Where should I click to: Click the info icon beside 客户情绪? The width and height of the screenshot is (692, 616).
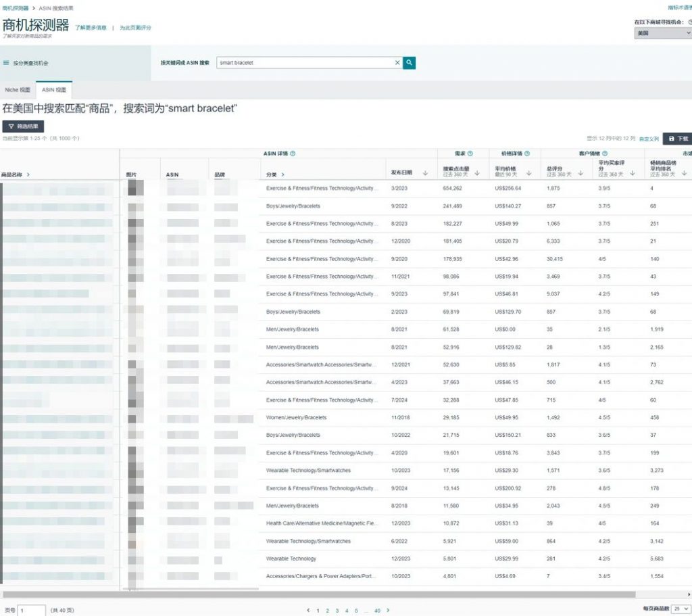coord(605,153)
